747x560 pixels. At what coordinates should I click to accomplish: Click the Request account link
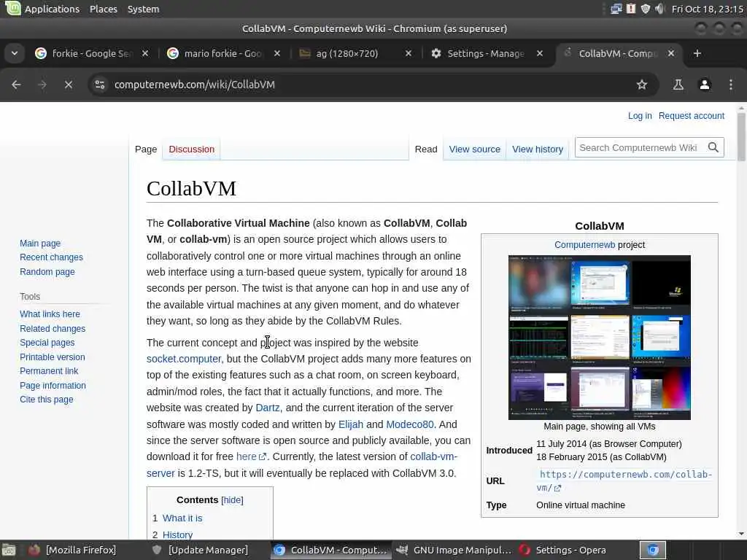[692, 116]
